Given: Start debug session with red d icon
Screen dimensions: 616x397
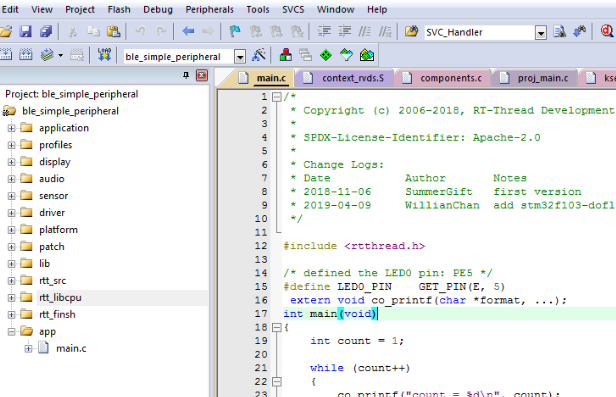Looking at the screenshot, I should coord(607,31).
